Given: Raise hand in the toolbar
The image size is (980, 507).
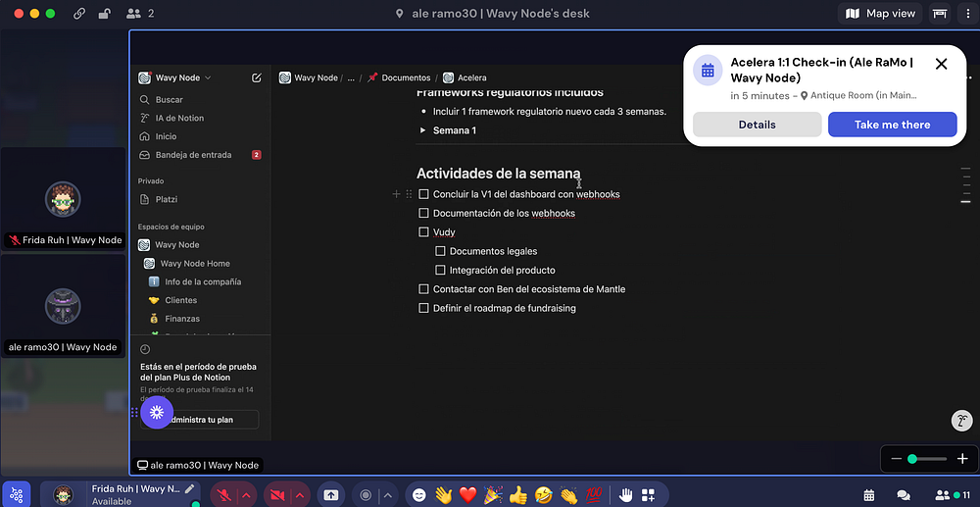Looking at the screenshot, I should [x=625, y=495].
